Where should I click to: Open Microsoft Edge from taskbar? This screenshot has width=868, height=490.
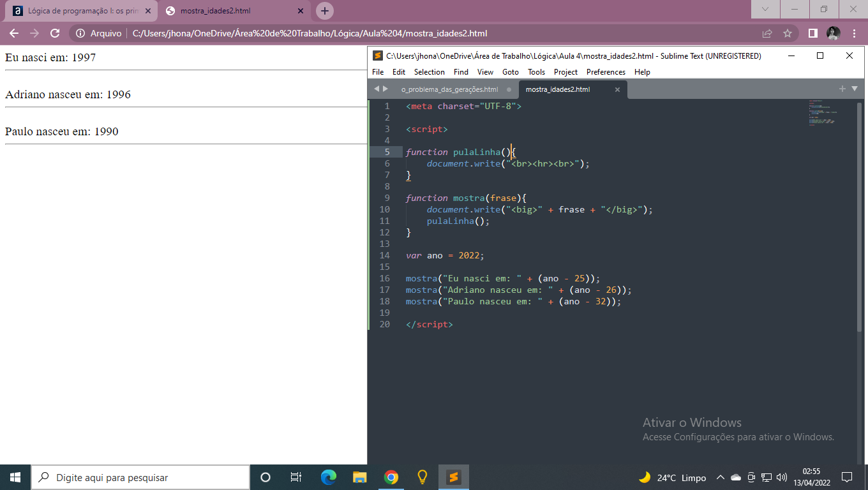328,477
